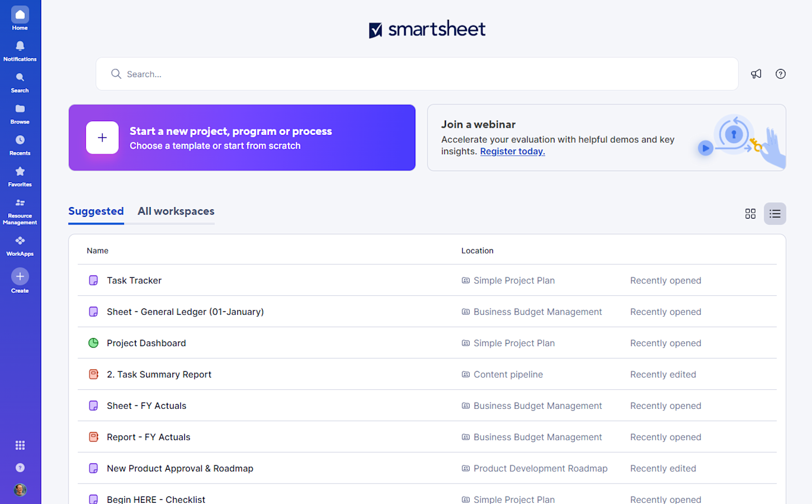The image size is (812, 504).
Task: Open Sheet - General Ledger (01-January)
Action: click(x=185, y=311)
